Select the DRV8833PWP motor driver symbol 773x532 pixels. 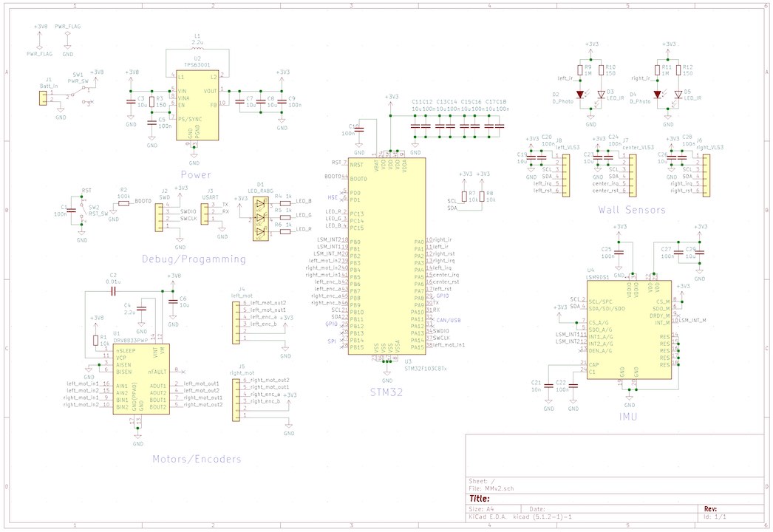pyautogui.click(x=140, y=378)
